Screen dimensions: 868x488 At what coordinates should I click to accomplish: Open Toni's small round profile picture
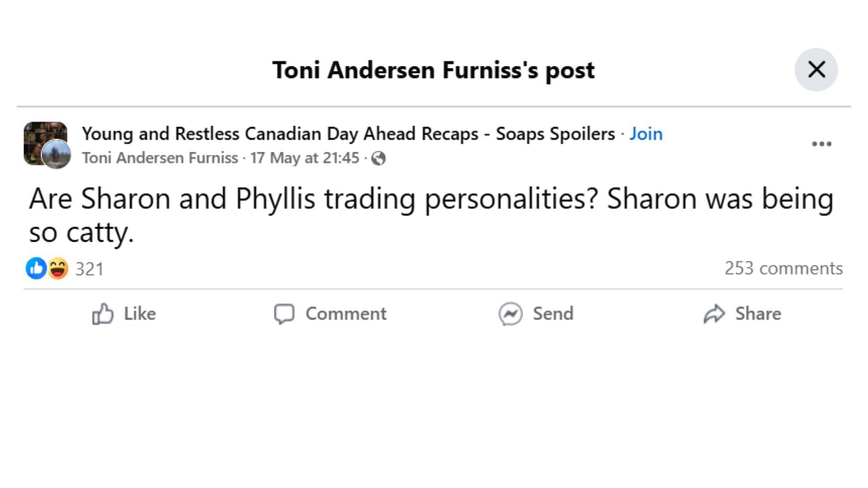click(56, 154)
